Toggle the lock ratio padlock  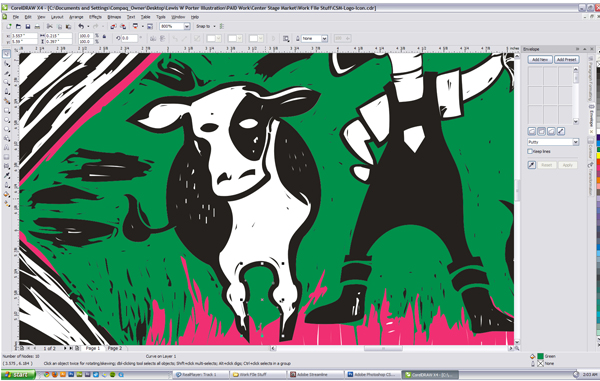[x=104, y=37]
